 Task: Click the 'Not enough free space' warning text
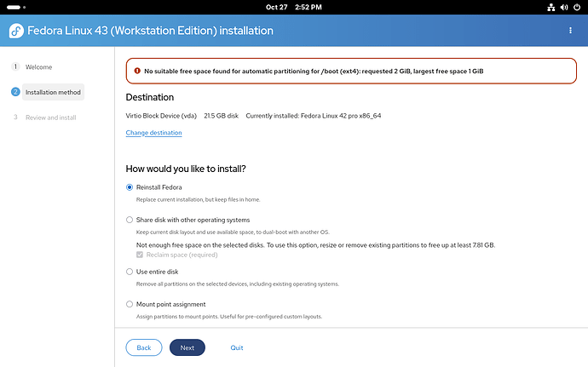tap(316, 245)
